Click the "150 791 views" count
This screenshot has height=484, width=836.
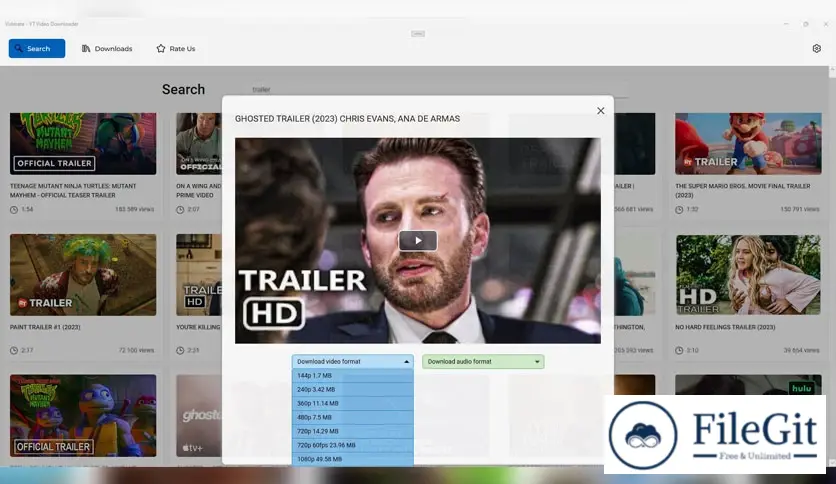coord(800,209)
